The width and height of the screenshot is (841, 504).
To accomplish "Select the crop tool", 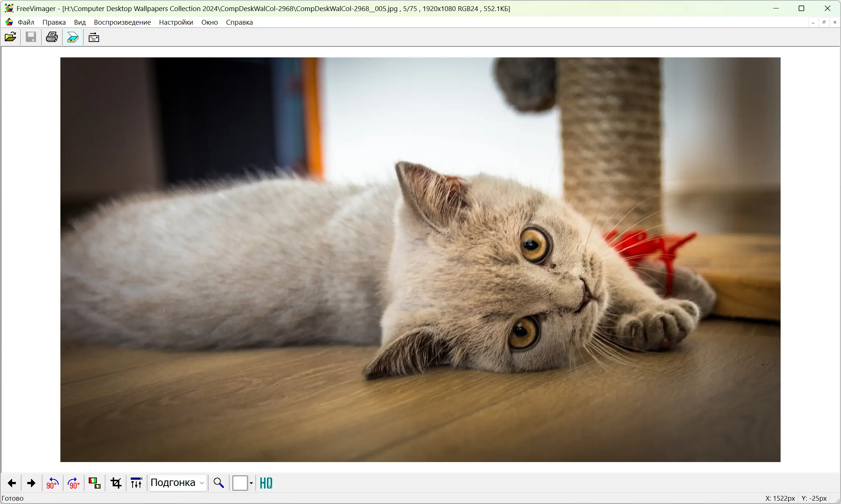I will click(116, 483).
